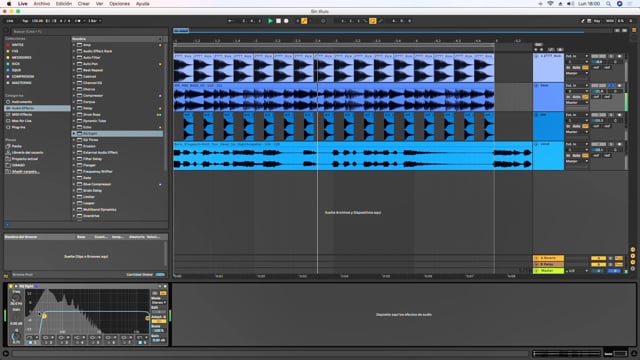Select Multiband Dynamics in browser
The image size is (640, 360).
coord(100,209)
